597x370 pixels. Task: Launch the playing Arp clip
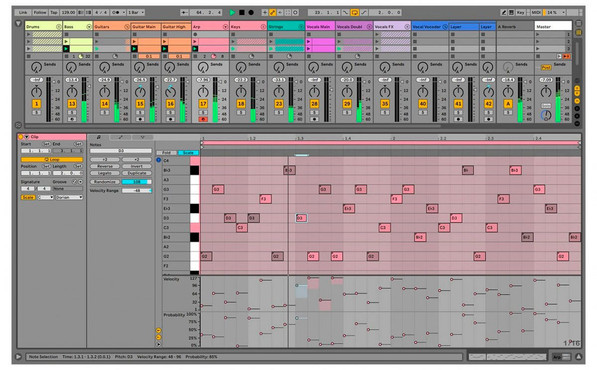click(195, 49)
